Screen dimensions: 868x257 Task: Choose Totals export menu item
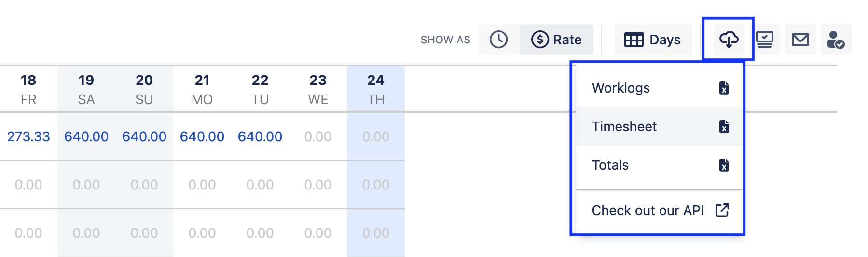[610, 165]
